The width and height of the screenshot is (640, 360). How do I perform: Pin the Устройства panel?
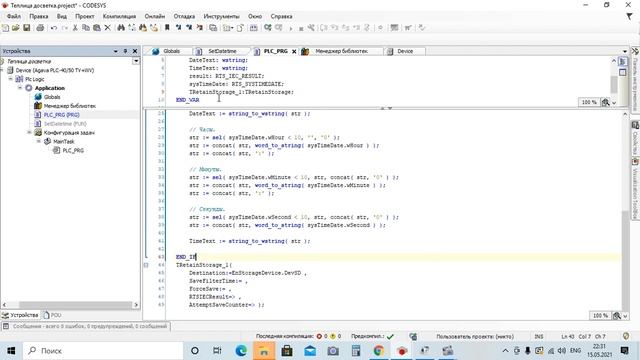click(125, 51)
